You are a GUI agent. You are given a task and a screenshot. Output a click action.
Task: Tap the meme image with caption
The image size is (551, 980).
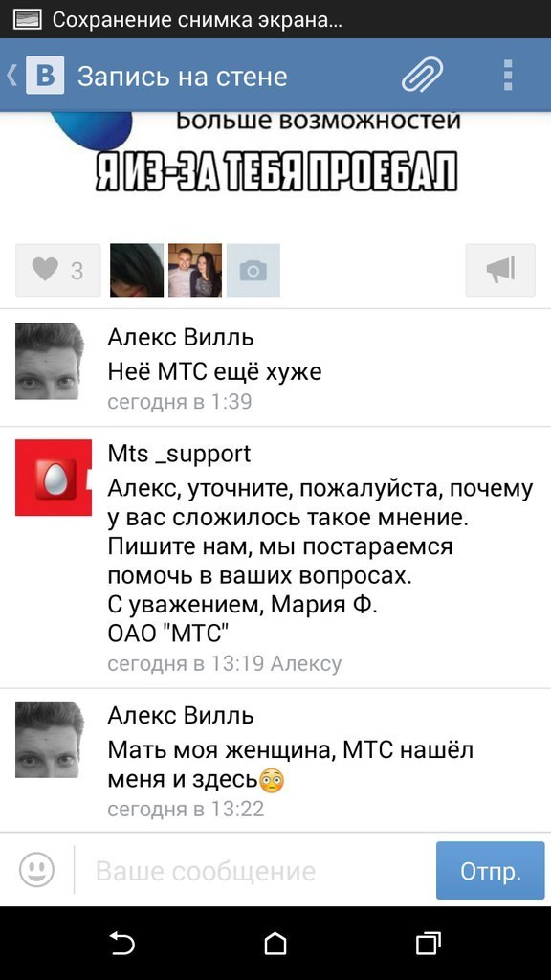tap(275, 164)
